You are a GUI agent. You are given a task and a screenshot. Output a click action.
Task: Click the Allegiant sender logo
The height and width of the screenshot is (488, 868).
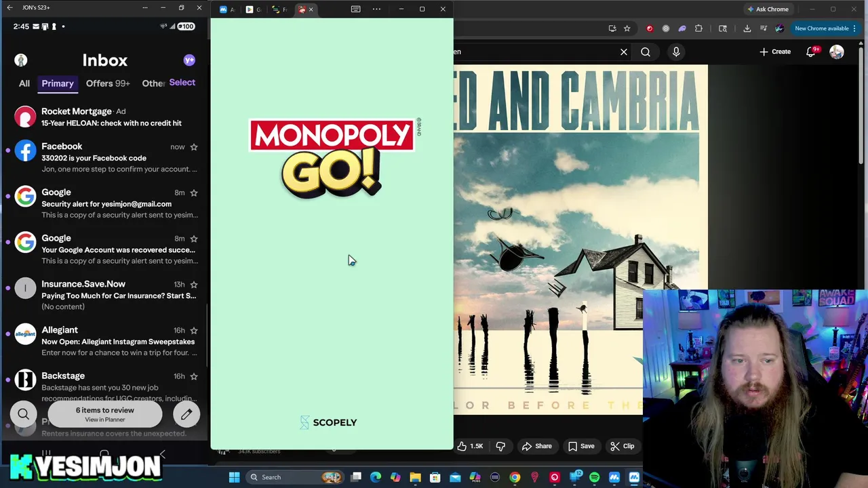click(25, 334)
